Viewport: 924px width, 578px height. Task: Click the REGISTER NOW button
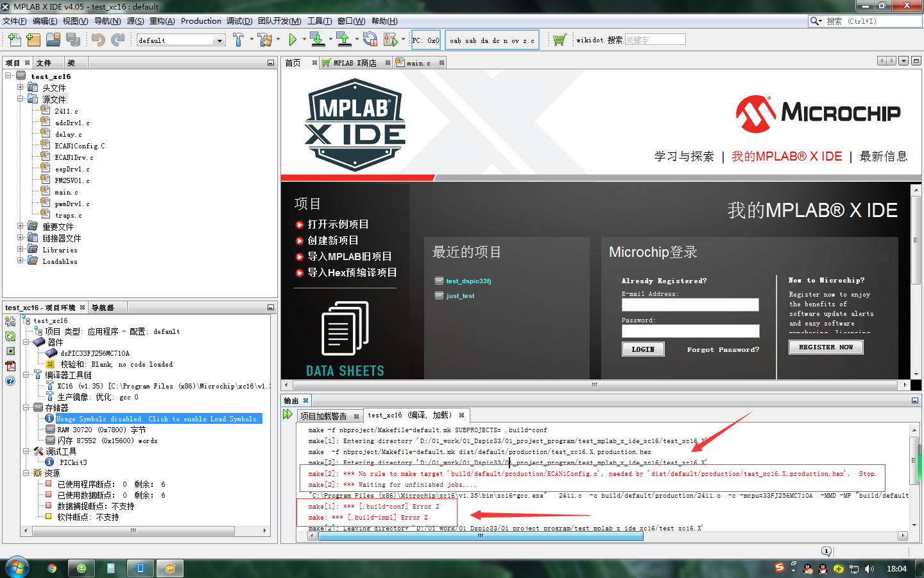pyautogui.click(x=826, y=347)
